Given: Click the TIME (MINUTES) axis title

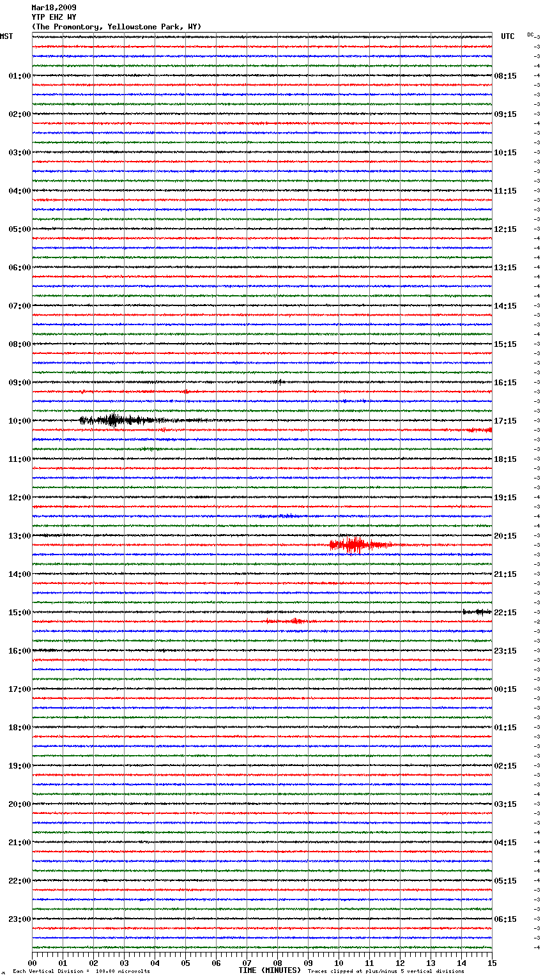Looking at the screenshot, I should click(x=270, y=970).
